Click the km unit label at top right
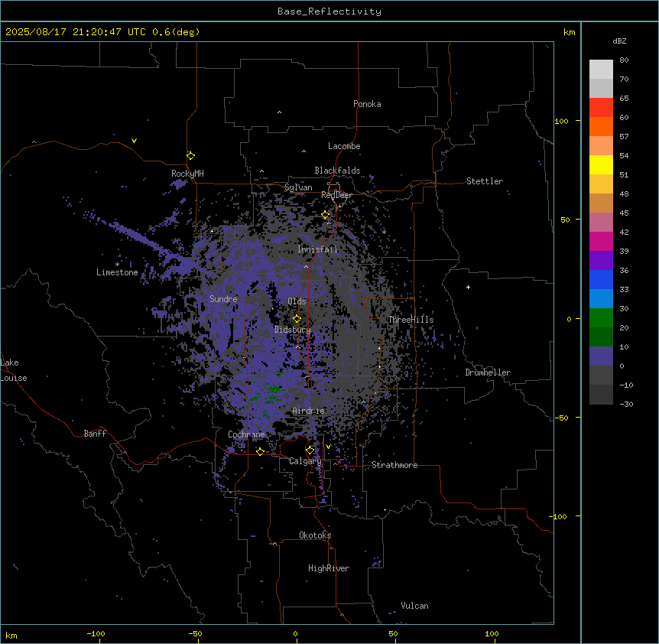 point(570,32)
